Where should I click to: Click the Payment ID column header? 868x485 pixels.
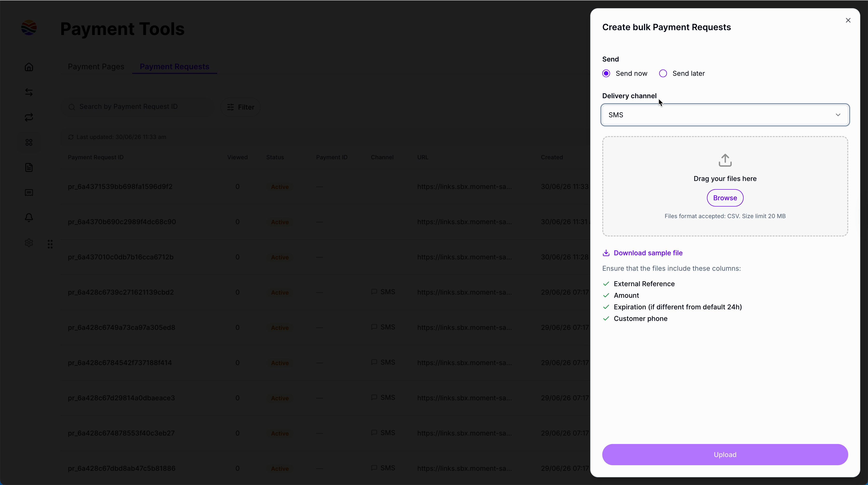click(332, 157)
